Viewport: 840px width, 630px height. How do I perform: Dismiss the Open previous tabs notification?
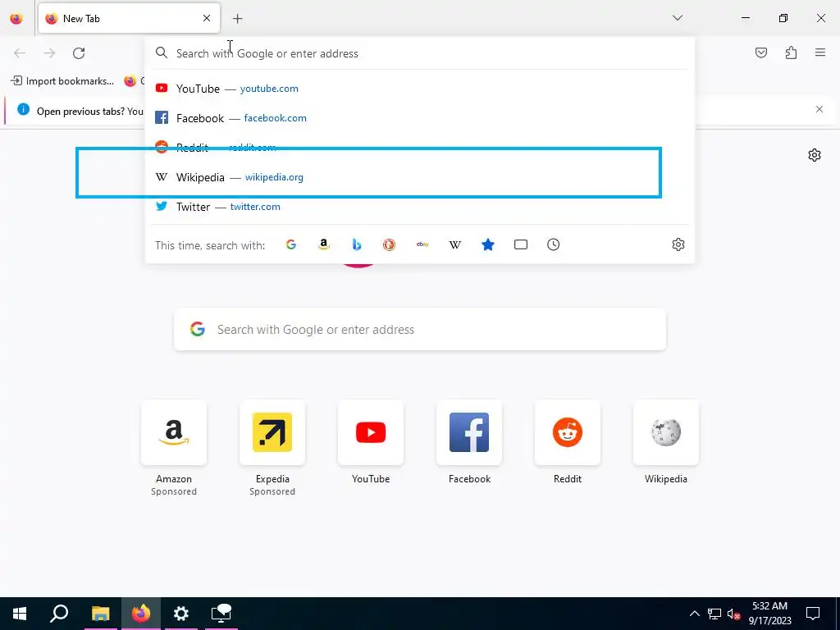pyautogui.click(x=819, y=109)
